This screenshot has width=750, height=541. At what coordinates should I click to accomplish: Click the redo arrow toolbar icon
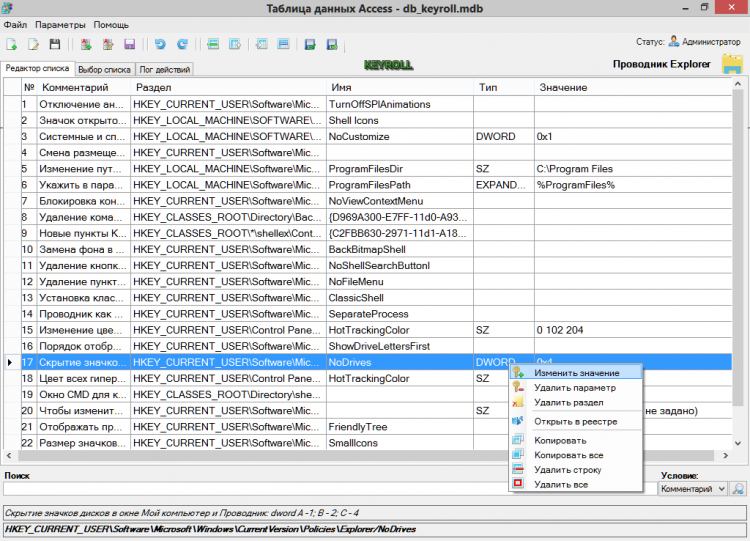tap(181, 45)
